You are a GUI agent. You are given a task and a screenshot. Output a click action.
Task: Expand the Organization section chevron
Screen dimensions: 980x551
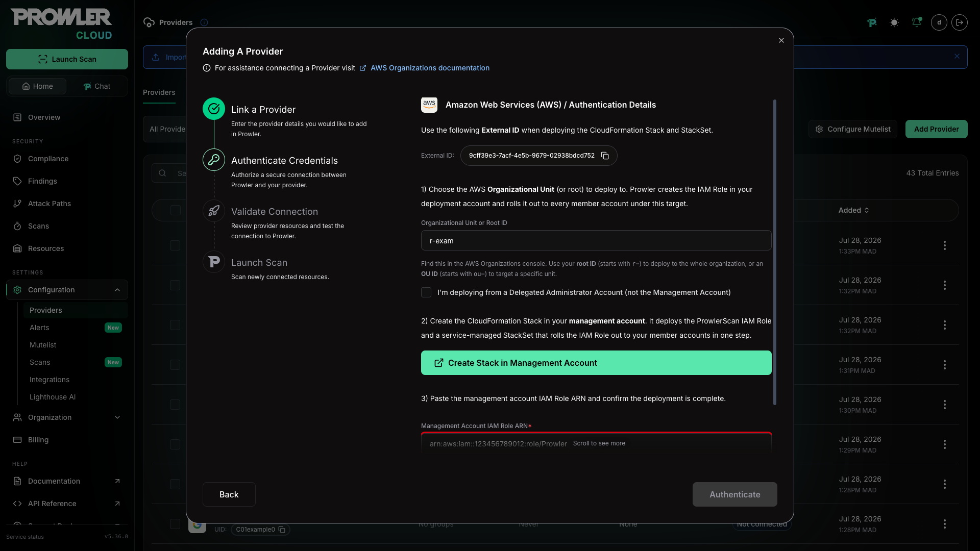[x=117, y=417]
